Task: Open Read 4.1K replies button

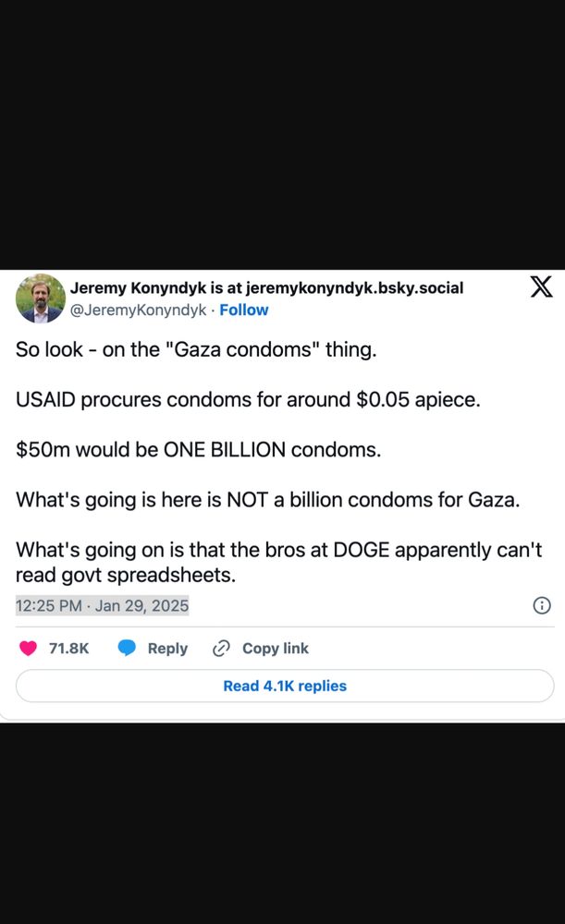Action: coord(285,686)
